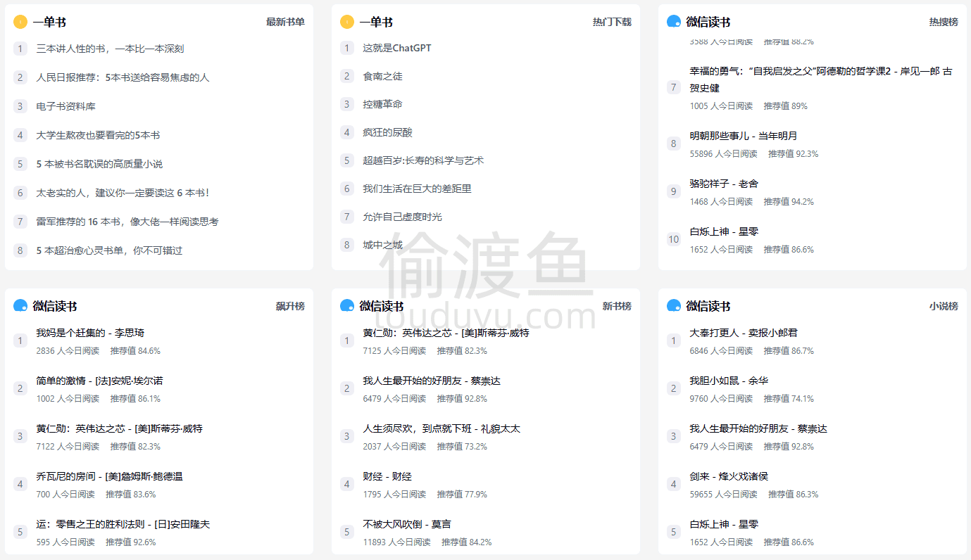Open 运：零售之王的胜利法则 - [日]安田隆夫
Screen dimensions: 971x560
pyautogui.click(x=123, y=524)
